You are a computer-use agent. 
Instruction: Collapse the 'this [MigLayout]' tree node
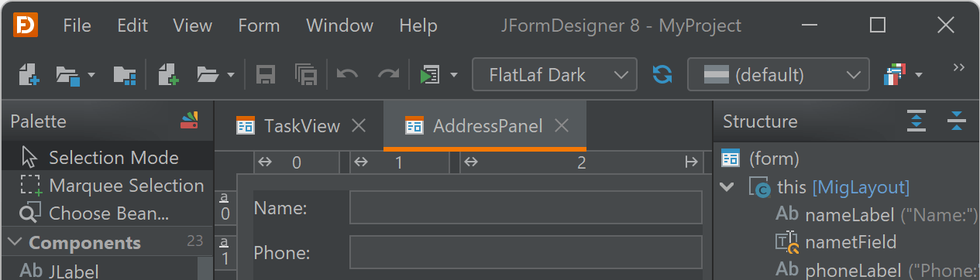pyautogui.click(x=727, y=187)
